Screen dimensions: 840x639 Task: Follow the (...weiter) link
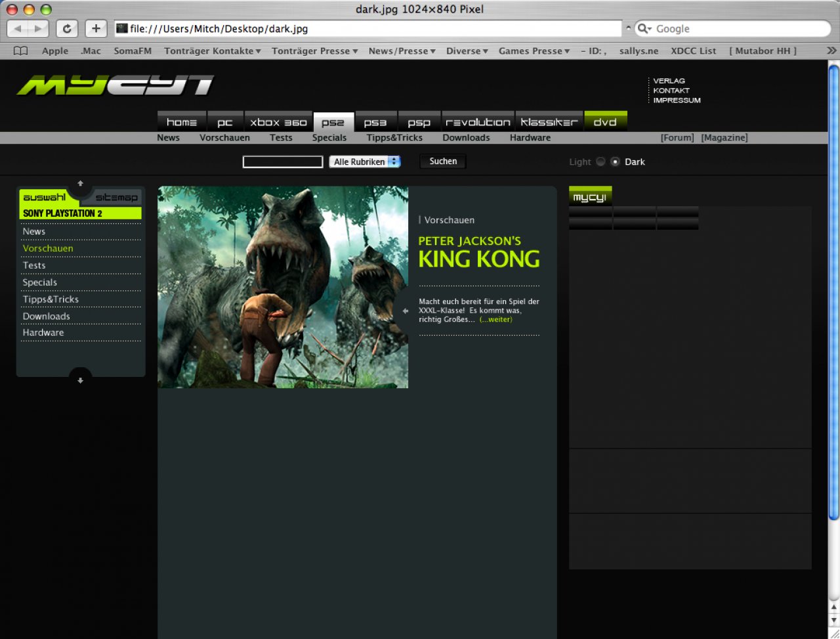495,320
